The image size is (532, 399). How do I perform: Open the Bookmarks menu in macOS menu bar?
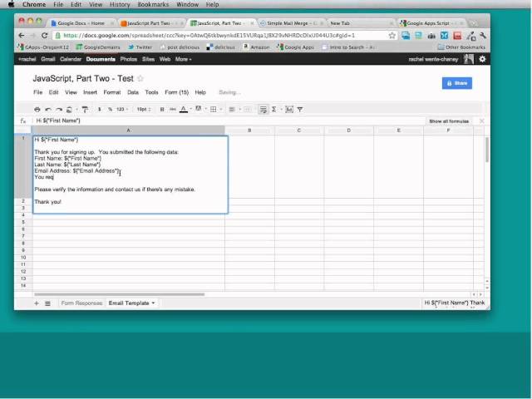click(x=153, y=4)
